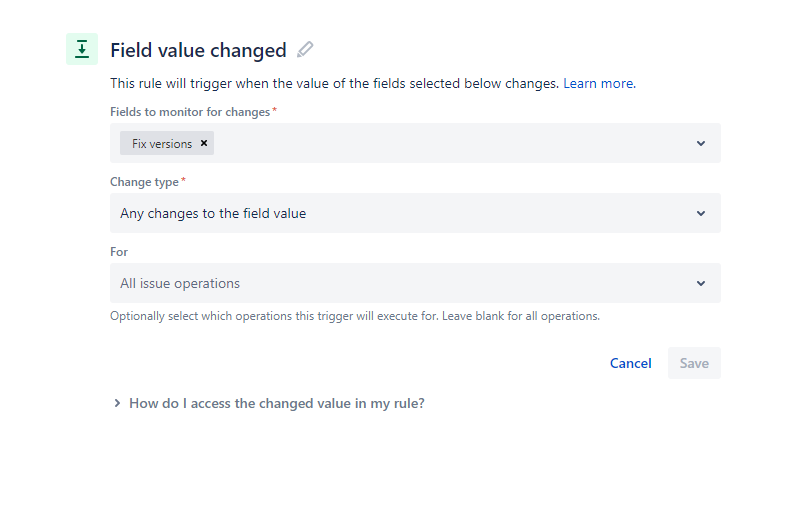Screen dimensions: 794x508
Task: Expand the chevron beside How do I access
Action: pyautogui.click(x=117, y=403)
